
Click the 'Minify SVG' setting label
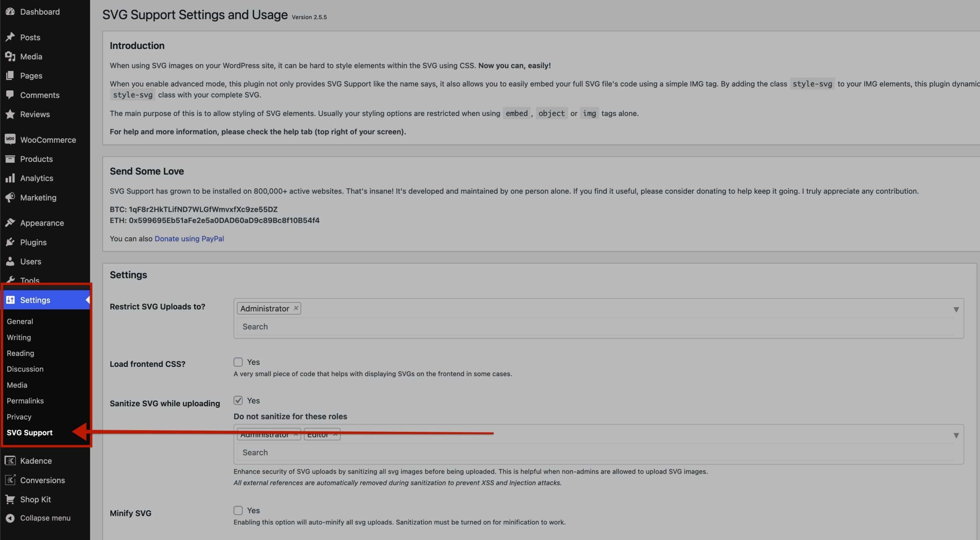point(131,513)
